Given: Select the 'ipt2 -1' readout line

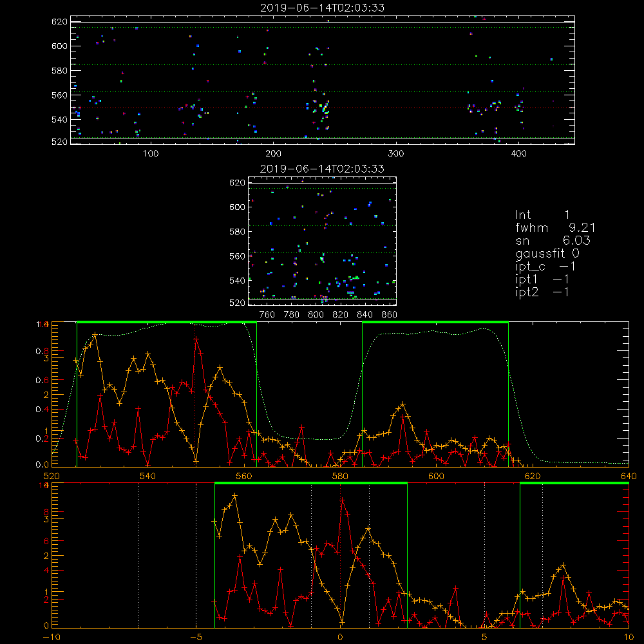Looking at the screenshot, I should click(542, 292).
